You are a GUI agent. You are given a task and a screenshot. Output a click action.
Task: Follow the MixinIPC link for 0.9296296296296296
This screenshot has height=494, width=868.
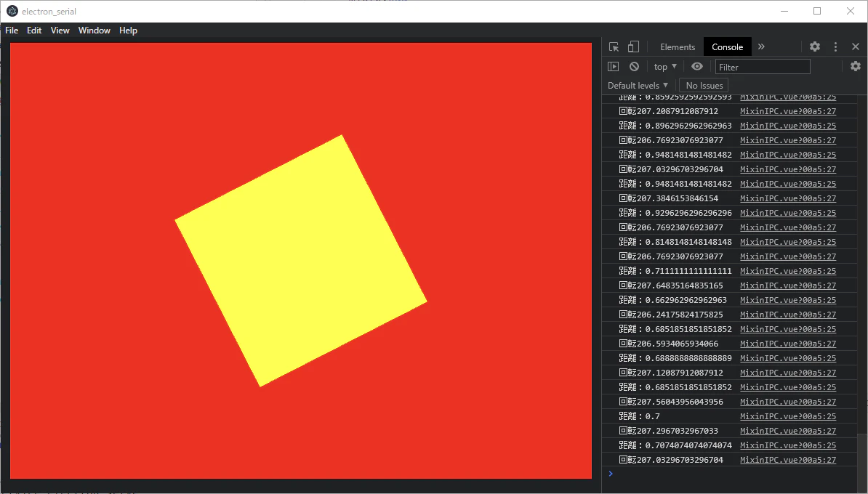(788, 213)
